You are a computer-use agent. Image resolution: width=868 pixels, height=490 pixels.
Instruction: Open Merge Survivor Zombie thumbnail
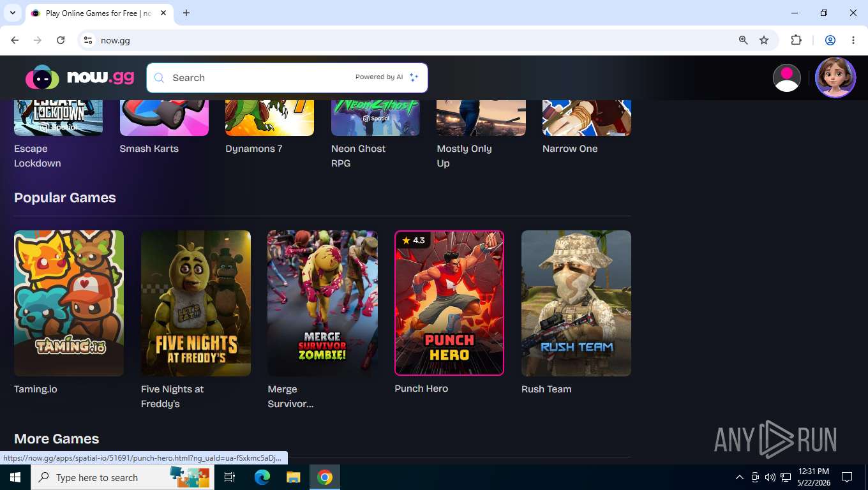(322, 303)
